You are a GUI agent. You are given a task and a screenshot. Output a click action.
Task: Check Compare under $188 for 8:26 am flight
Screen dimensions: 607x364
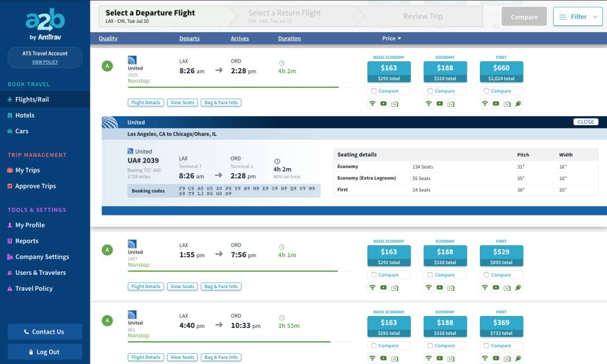(430, 91)
